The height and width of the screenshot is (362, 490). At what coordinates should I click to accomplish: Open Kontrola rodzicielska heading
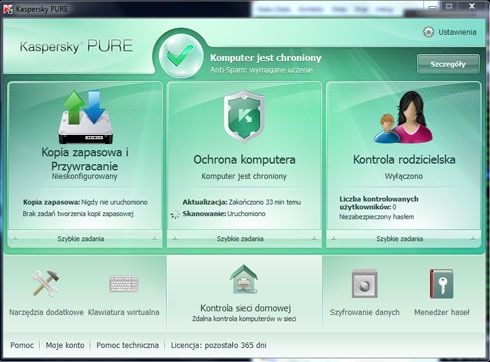click(x=404, y=160)
